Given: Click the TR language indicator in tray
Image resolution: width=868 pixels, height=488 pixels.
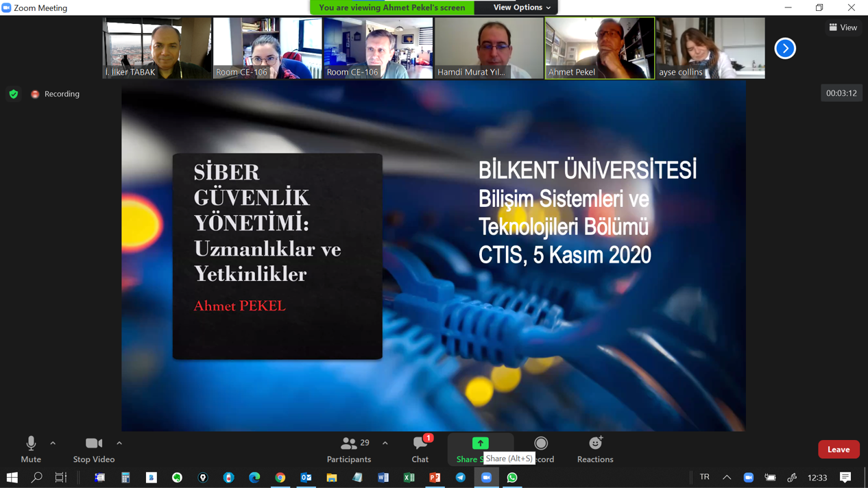Looking at the screenshot, I should point(704,478).
